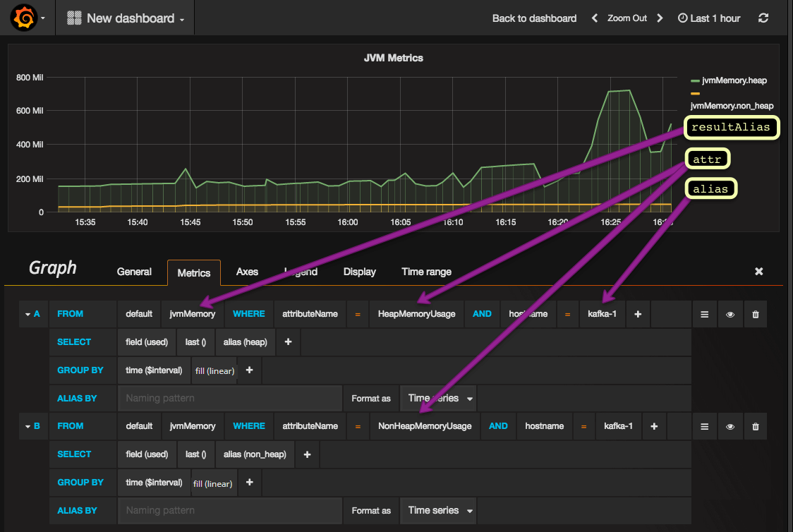Edit NonHeapMemoryUsage tag value in query B
Image resolution: width=793 pixels, height=532 pixels.
(425, 426)
